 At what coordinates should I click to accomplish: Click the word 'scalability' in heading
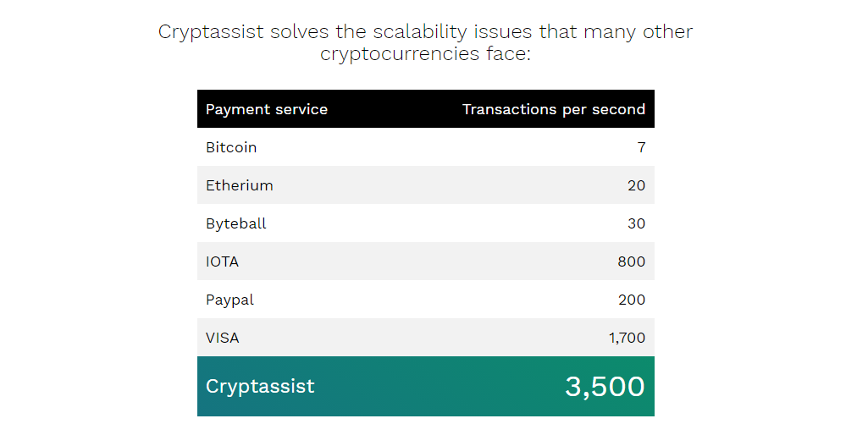click(x=420, y=32)
